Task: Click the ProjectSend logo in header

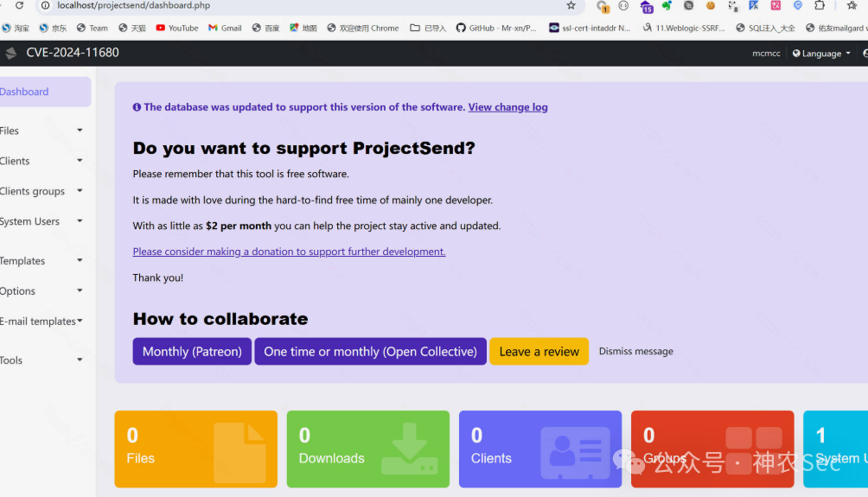Action: click(10, 53)
